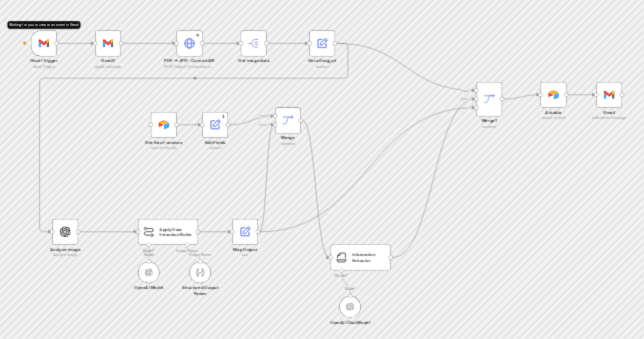Select the Merge node in the middle
Viewport: 644px width, 339px height.
pyautogui.click(x=288, y=120)
